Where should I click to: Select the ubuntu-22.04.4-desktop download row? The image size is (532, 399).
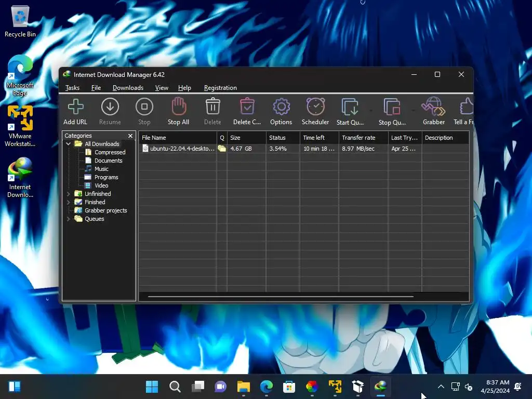coord(303,149)
